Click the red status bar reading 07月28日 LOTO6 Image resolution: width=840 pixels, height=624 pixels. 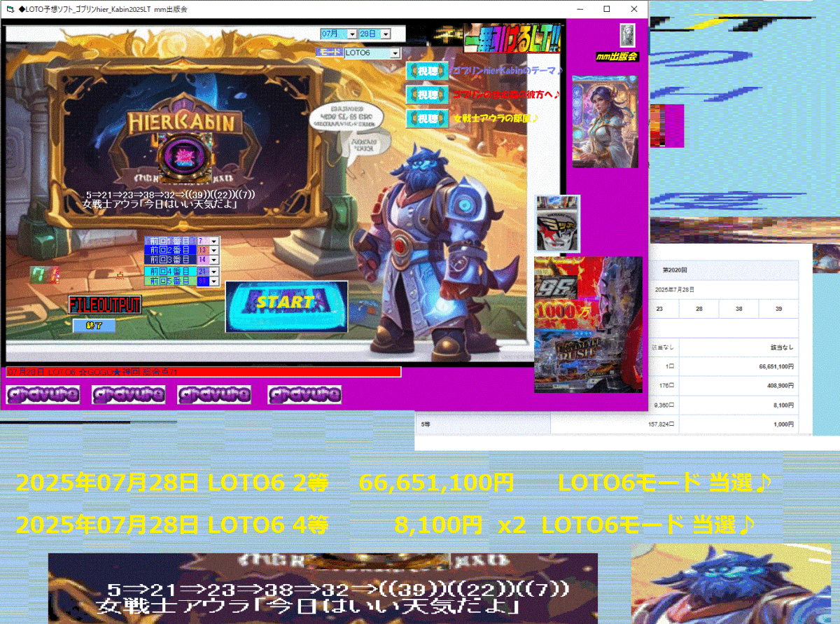(204, 372)
